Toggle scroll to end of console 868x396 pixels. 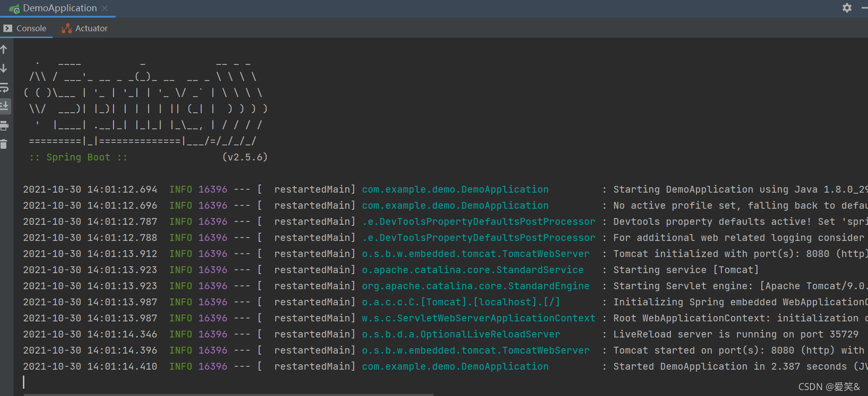coord(4,105)
